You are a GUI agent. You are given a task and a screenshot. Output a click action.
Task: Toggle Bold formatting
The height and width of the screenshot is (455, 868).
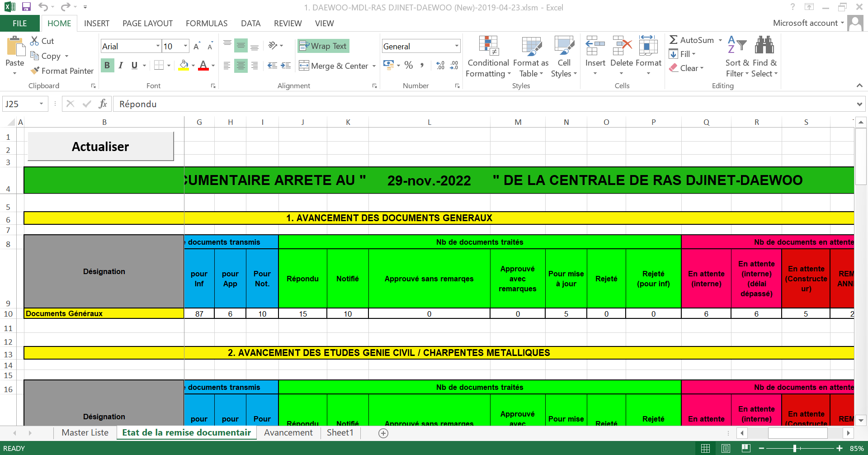pyautogui.click(x=107, y=66)
